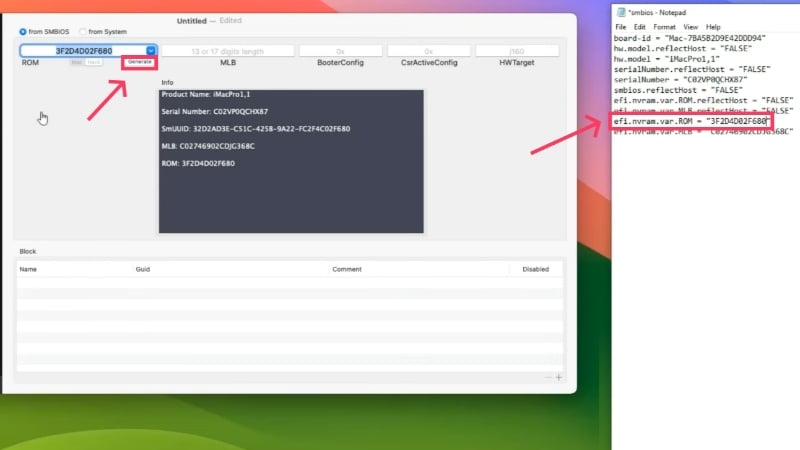Open the Edit menu in Notepad
Image resolution: width=800 pixels, height=450 pixels.
click(x=639, y=27)
